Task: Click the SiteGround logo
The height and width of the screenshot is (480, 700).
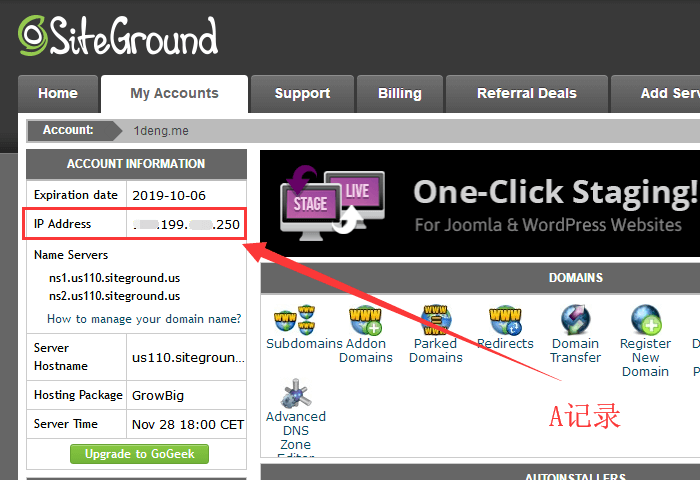Action: pos(118,36)
